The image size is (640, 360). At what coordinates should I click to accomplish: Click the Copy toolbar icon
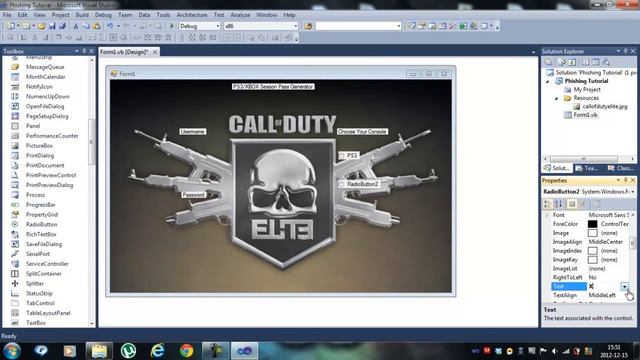pos(86,26)
